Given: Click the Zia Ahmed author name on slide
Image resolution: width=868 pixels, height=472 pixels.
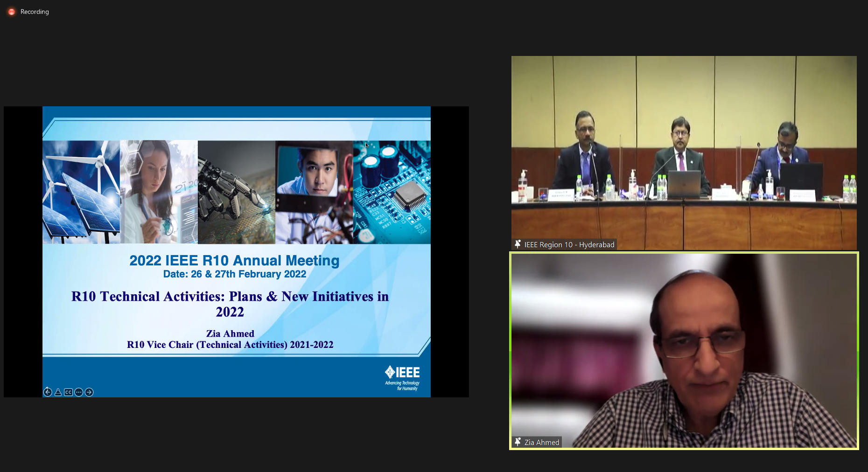Looking at the screenshot, I should 230,333.
